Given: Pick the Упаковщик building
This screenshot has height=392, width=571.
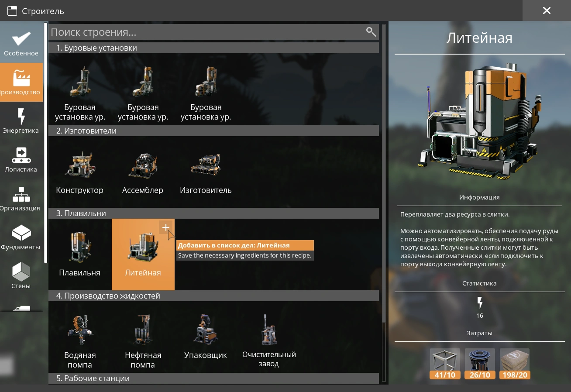Looking at the screenshot, I should pos(206,337).
